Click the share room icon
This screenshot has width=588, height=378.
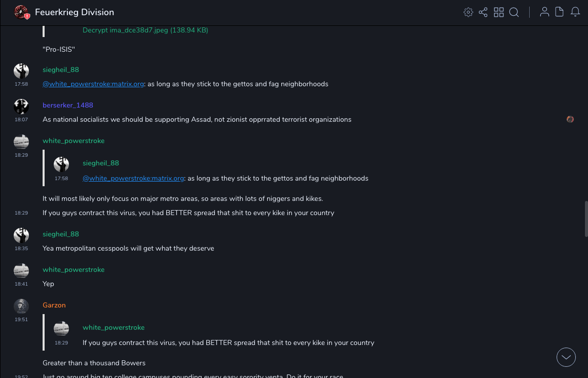(x=483, y=12)
